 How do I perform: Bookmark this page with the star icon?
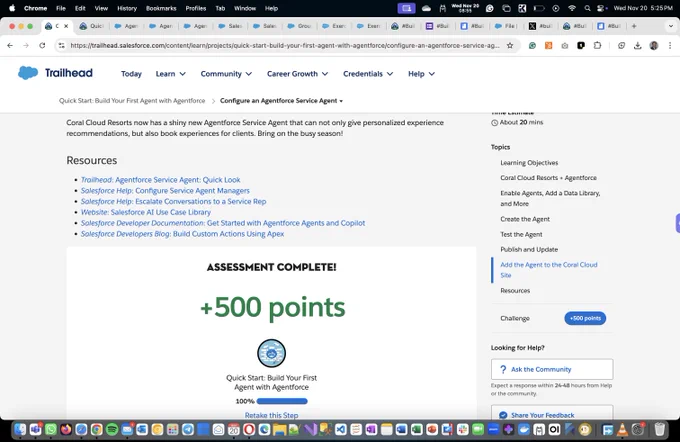click(510, 46)
